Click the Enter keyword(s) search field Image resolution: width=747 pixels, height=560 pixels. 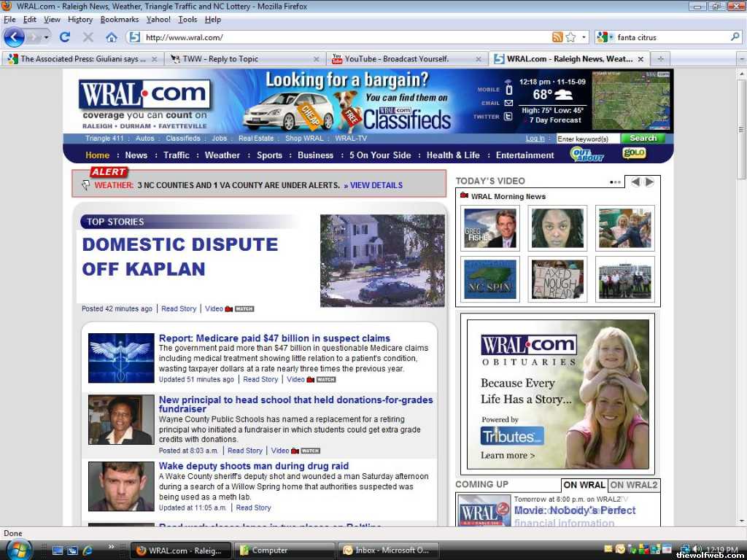(587, 139)
